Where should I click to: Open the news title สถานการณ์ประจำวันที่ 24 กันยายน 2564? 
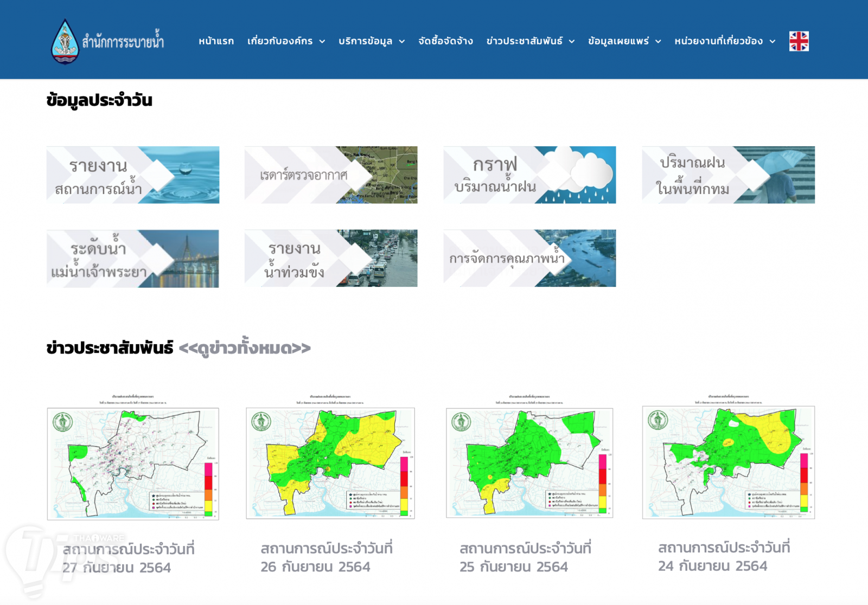tap(724, 557)
